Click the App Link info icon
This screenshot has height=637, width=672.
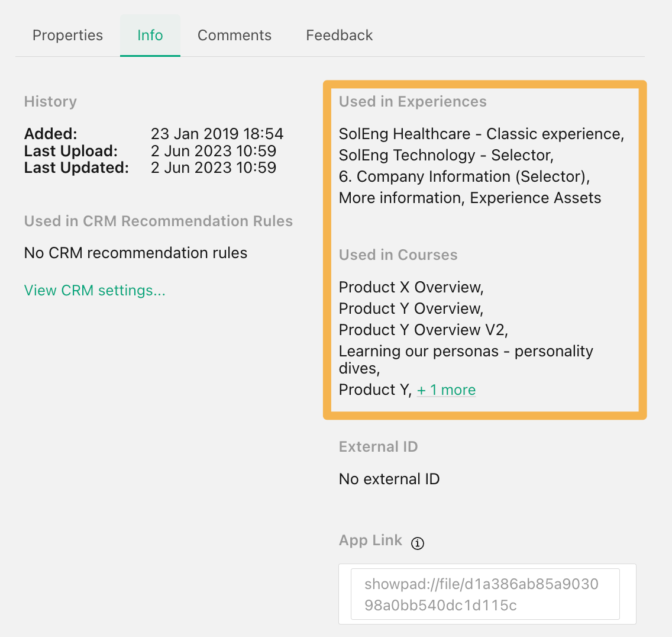click(418, 543)
